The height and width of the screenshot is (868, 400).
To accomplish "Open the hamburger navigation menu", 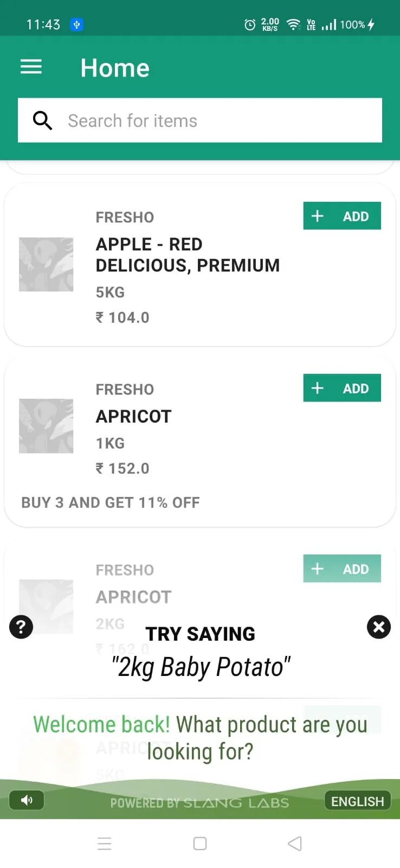I will (x=31, y=67).
